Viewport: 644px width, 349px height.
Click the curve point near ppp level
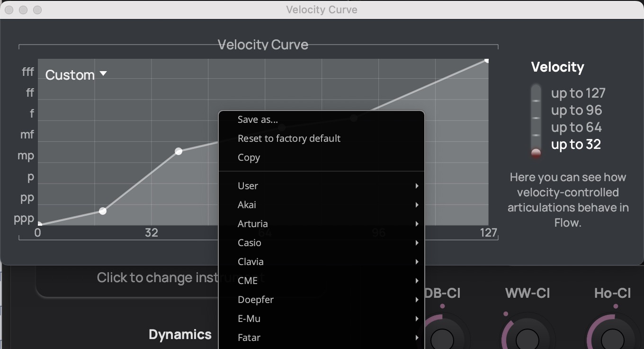click(x=103, y=211)
